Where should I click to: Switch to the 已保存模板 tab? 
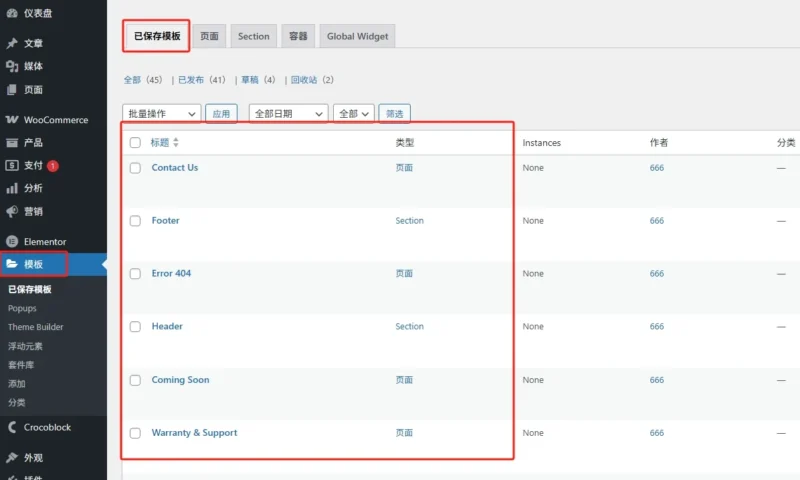[157, 36]
